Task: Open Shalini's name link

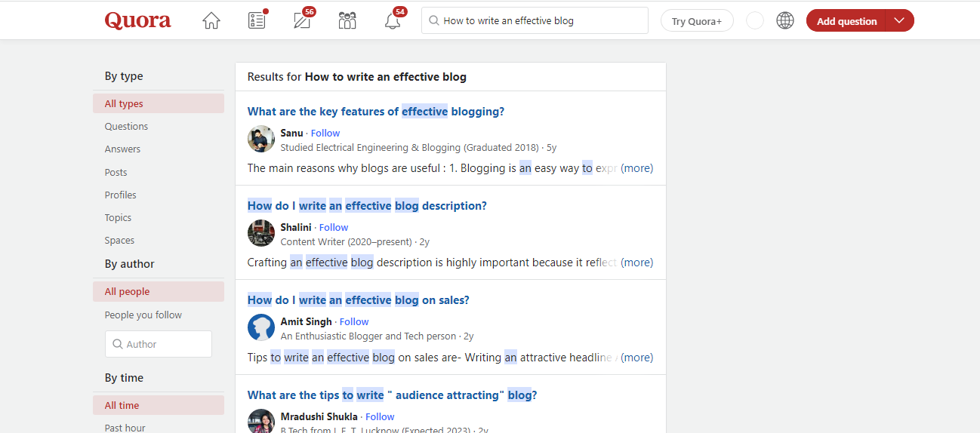Action: point(296,227)
